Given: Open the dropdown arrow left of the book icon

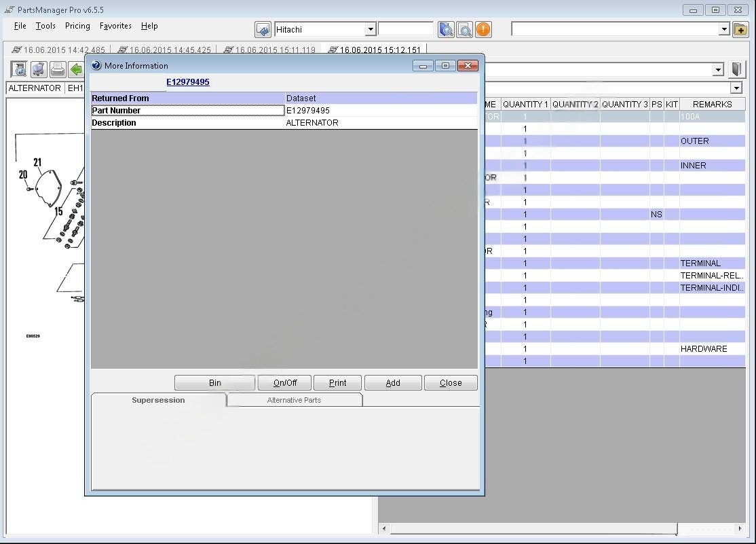Looking at the screenshot, I should pyautogui.click(x=718, y=69).
